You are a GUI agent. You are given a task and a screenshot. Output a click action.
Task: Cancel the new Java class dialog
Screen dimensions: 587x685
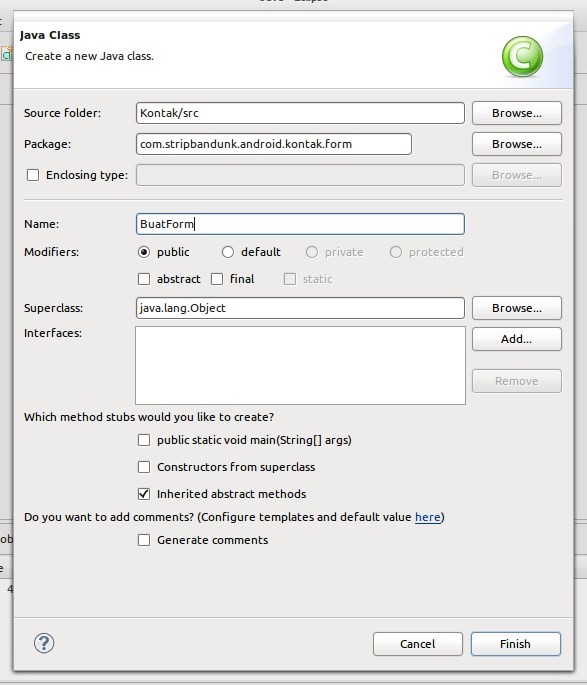[x=418, y=644]
